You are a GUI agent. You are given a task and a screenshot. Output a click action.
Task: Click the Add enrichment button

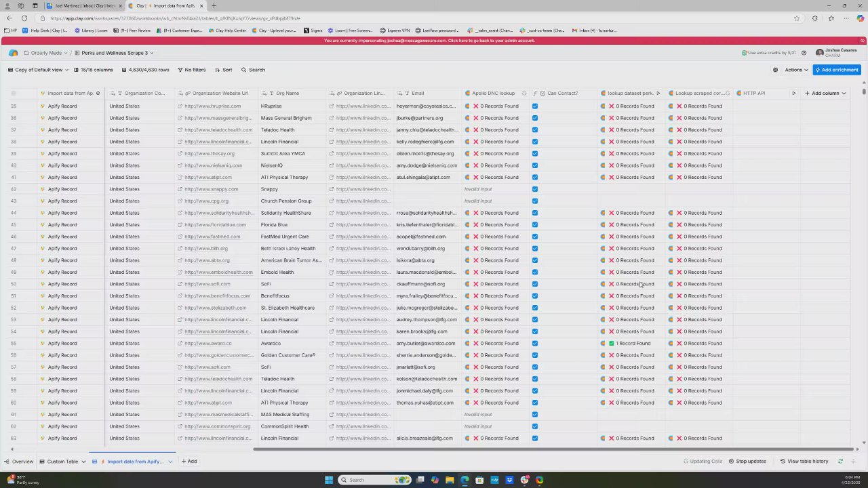(837, 70)
